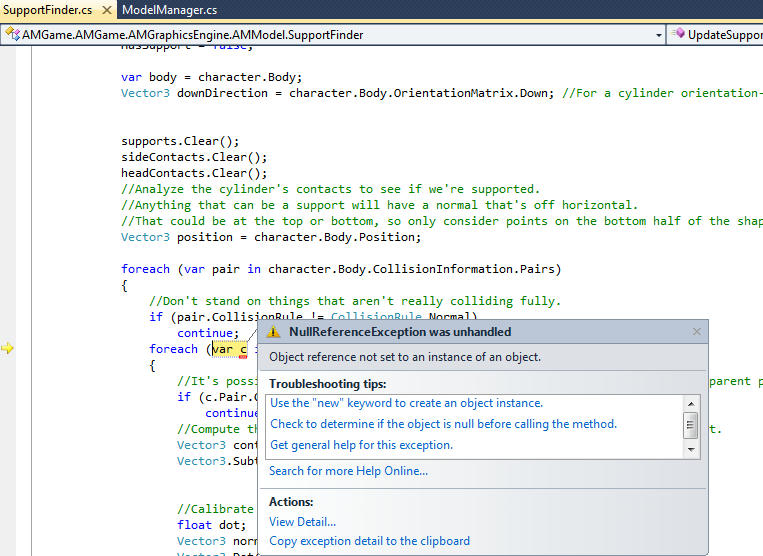Click the '//Don't stand on things' comment
The image size is (763, 556).
[x=355, y=301]
